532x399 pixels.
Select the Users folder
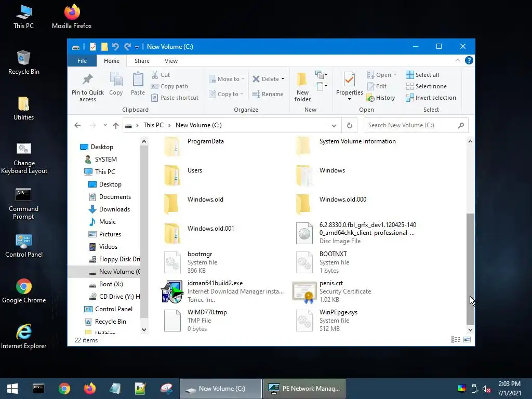183,175
